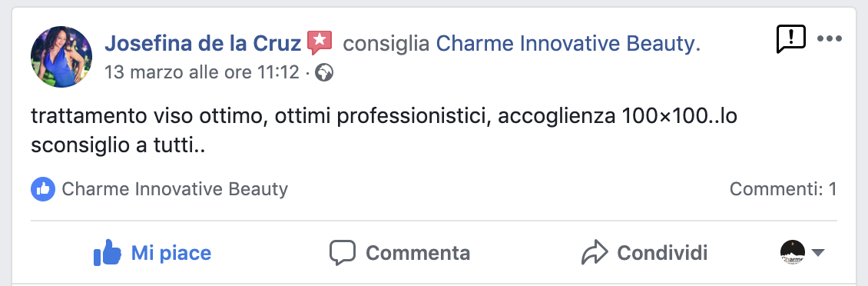
Task: Click the globe public privacy icon
Action: (x=324, y=72)
